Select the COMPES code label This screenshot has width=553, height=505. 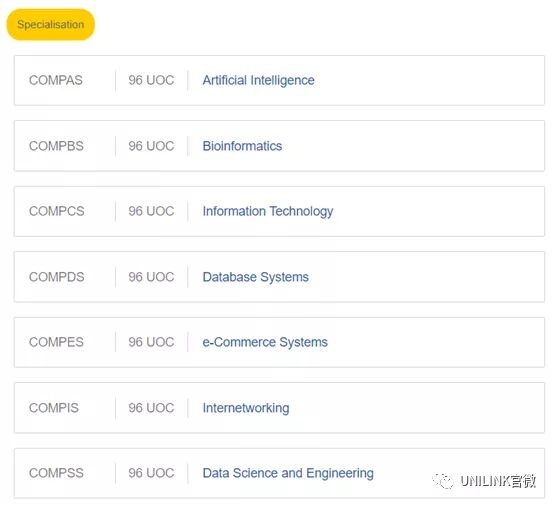(x=56, y=342)
